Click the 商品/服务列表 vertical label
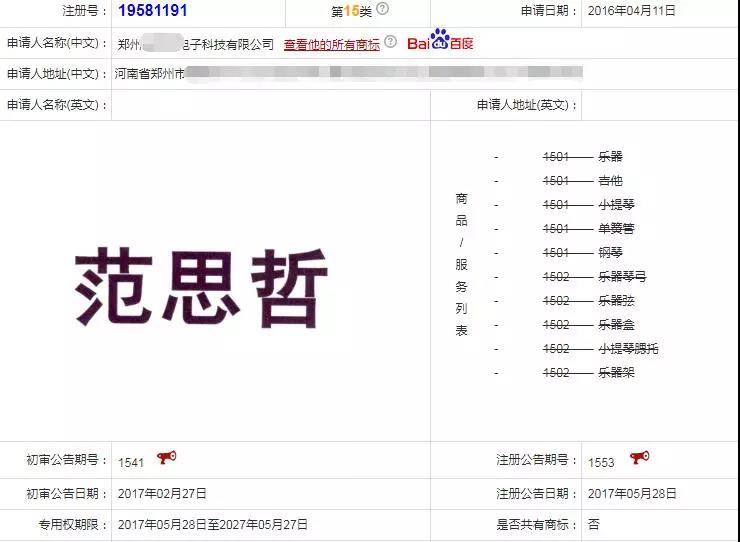 coord(462,264)
